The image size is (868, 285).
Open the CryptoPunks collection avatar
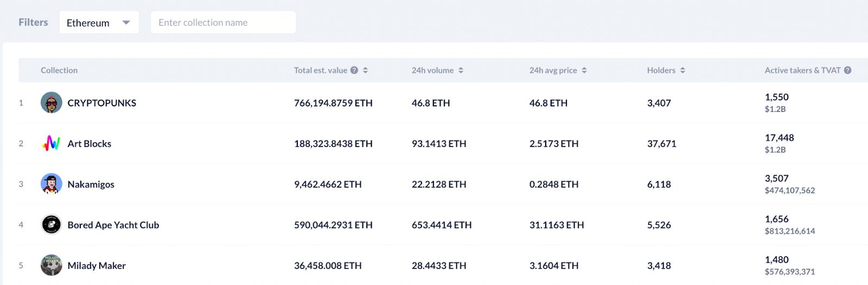[52, 103]
